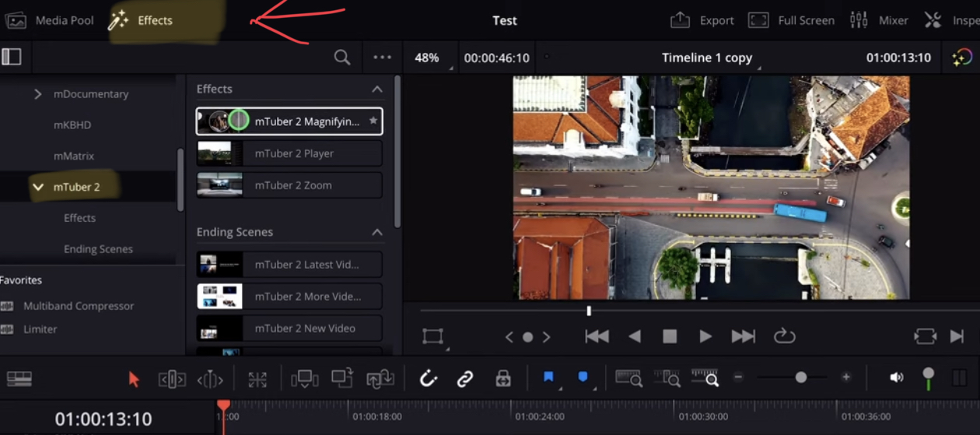Zoom out timeline with minus button
The image size is (980, 435).
click(738, 377)
